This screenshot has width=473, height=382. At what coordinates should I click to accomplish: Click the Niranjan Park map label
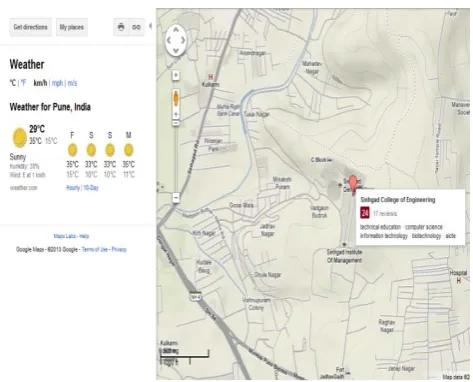tap(213, 145)
